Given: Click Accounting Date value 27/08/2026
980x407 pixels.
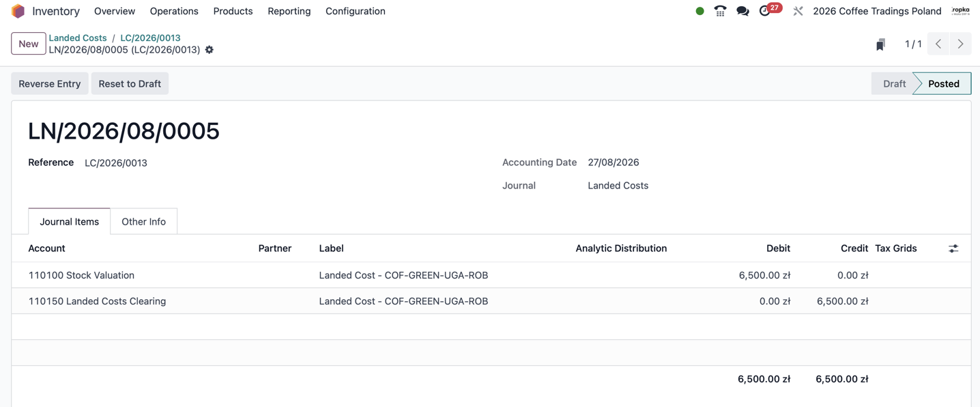Looking at the screenshot, I should coord(614,163).
